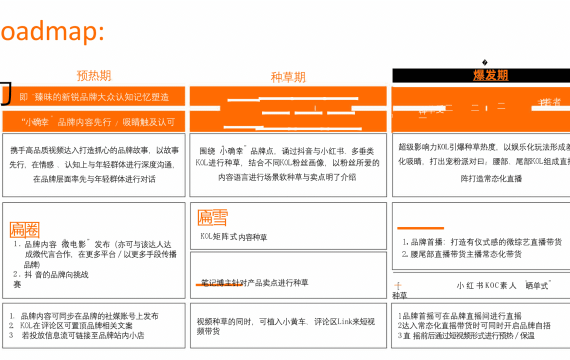Screen dimensions: 570x360
Task: Click the 视频种草的同时 bottom text box
Action: coord(288,325)
